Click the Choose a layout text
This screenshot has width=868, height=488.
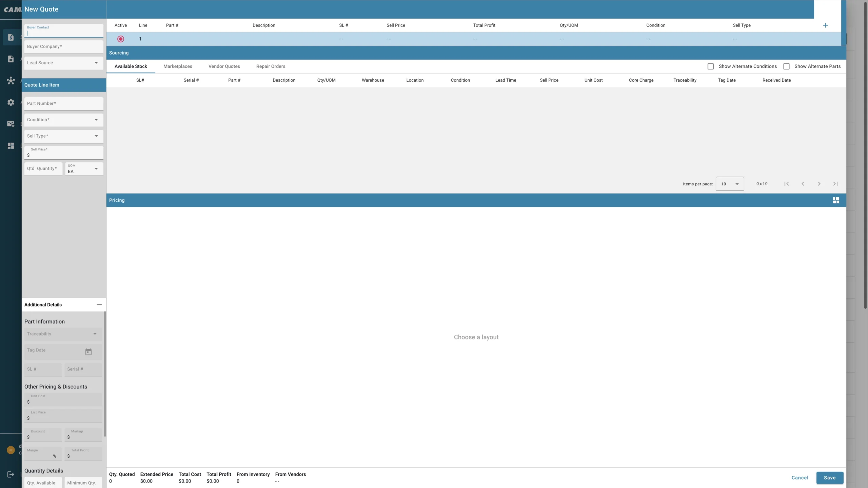point(476,337)
